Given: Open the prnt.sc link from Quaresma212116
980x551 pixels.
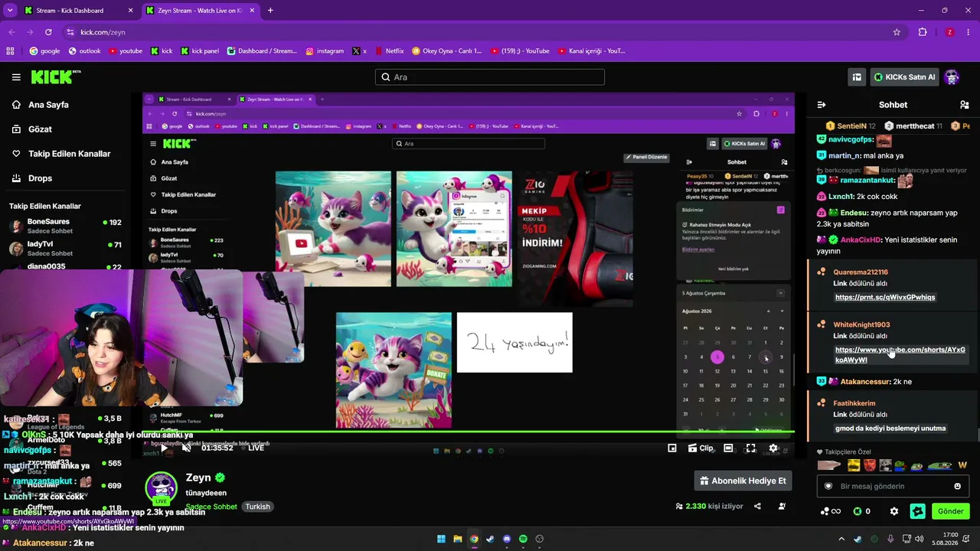Looking at the screenshot, I should point(885,297).
